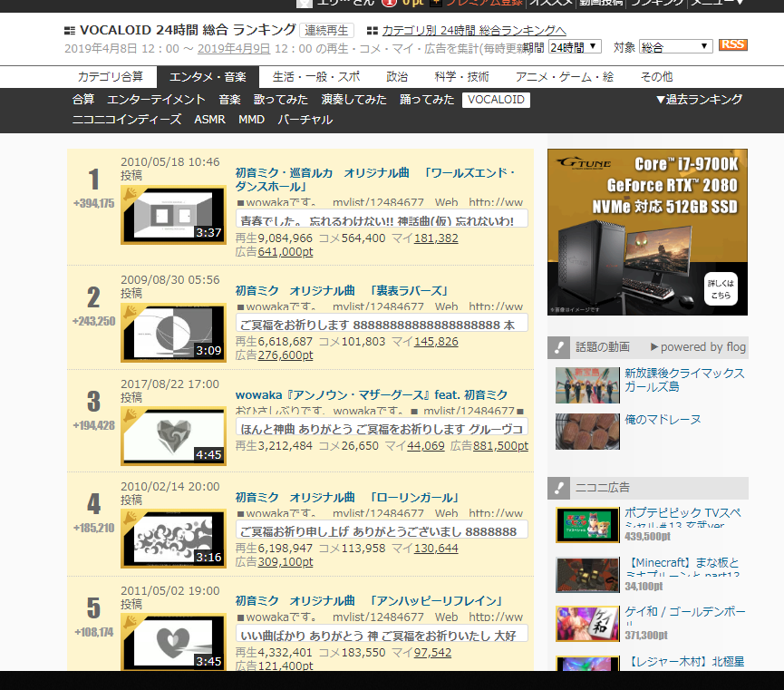
Task: Open the orange RSS feed icon
Action: point(732,44)
